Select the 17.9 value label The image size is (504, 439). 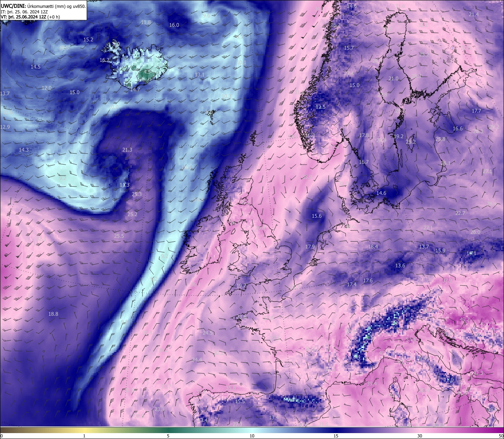(x=310, y=246)
